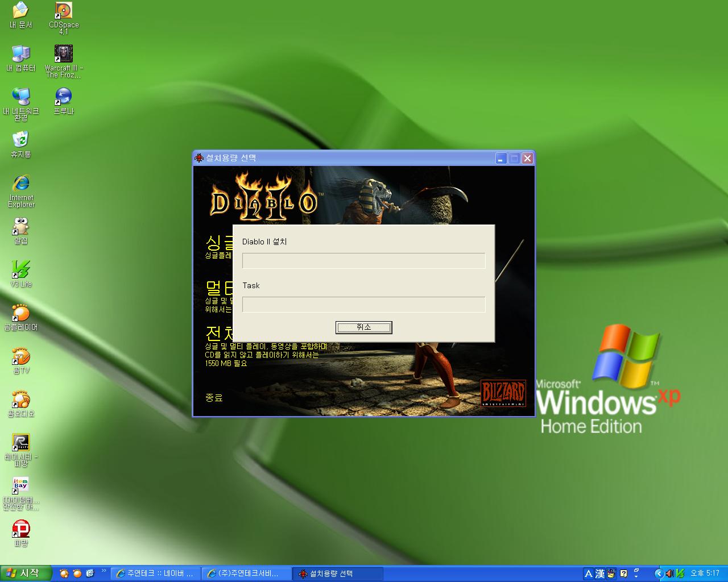The height and width of the screenshot is (582, 728).
Task: Click 종료 in the Diablo installer
Action: click(x=214, y=397)
